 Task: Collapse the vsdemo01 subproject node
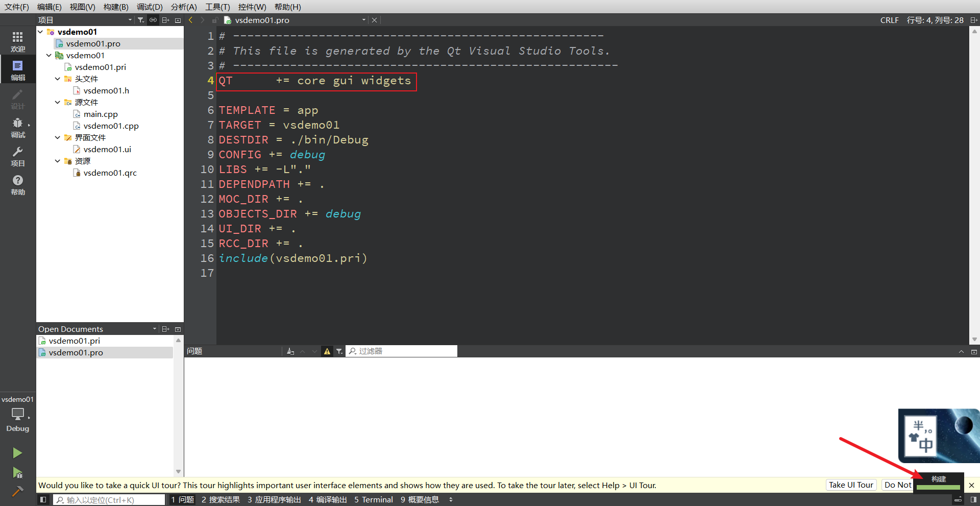pos(49,55)
